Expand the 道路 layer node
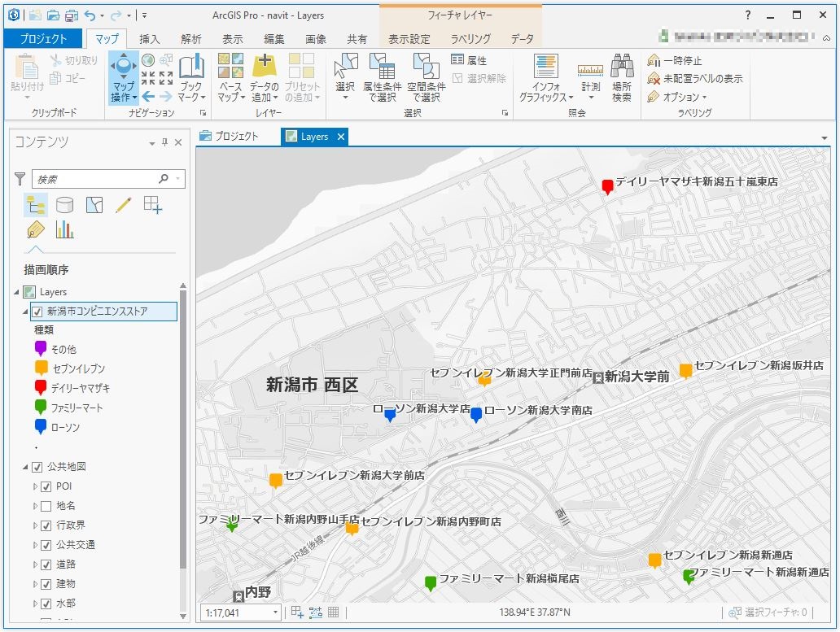This screenshot has height=632, width=840. [x=35, y=564]
